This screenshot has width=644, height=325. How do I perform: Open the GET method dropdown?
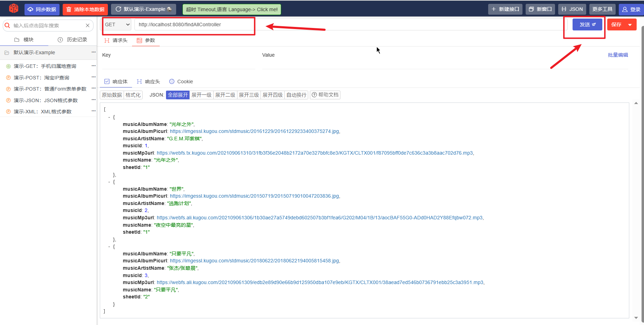tap(117, 24)
